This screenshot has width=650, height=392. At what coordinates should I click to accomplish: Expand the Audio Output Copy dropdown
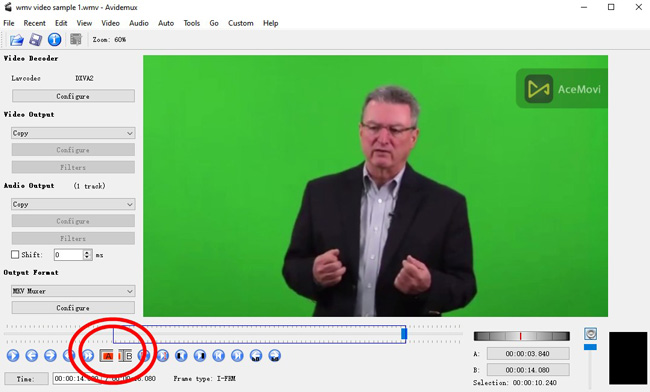click(x=73, y=204)
